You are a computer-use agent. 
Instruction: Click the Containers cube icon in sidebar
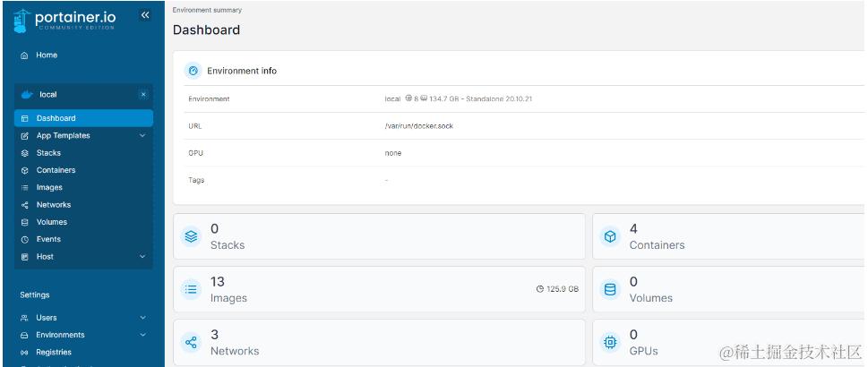[24, 170]
